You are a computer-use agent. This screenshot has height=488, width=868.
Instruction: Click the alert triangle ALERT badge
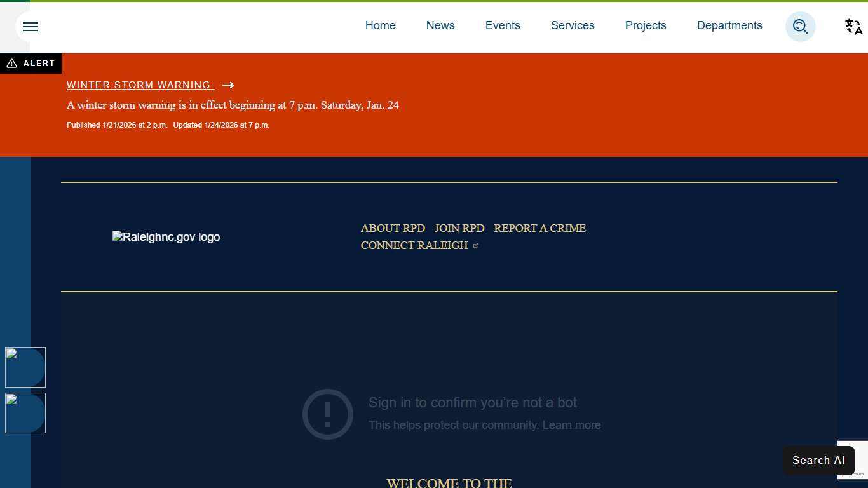point(31,64)
